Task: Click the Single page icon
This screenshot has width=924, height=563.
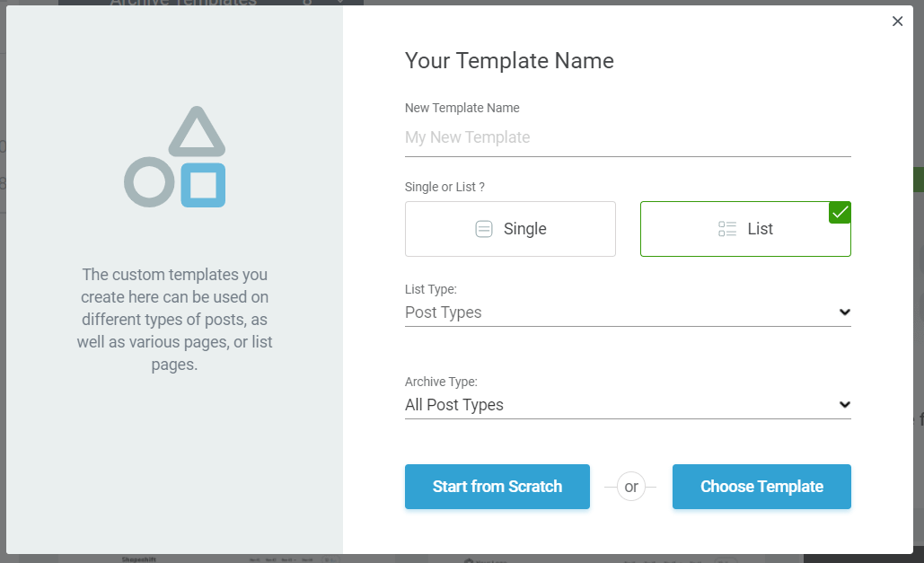Action: tap(484, 229)
